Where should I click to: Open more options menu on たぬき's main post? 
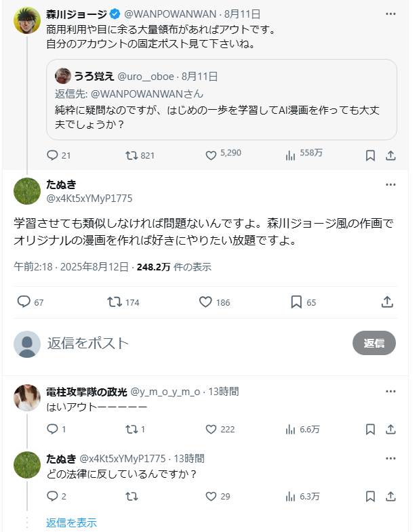tap(391, 185)
